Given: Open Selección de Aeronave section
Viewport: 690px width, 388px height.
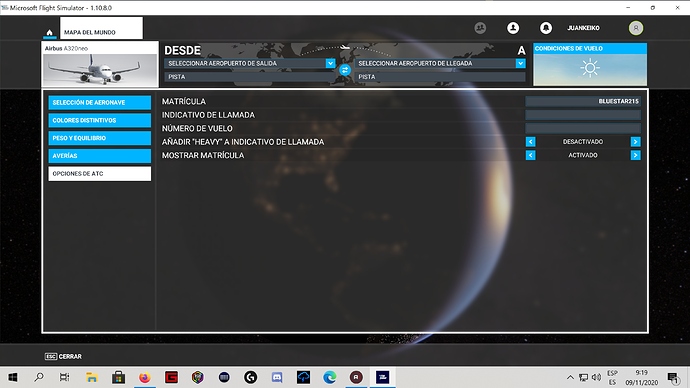Looking at the screenshot, I should pos(99,102).
